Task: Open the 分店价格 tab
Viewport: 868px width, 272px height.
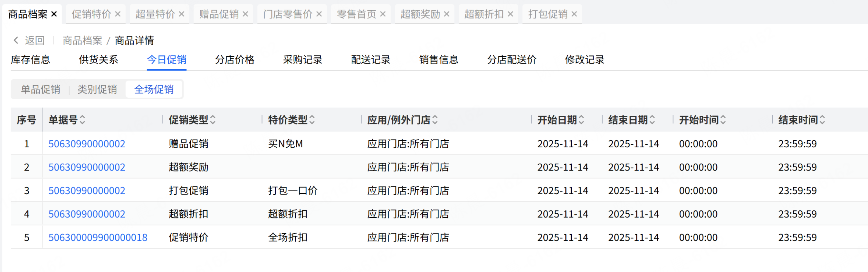Action: pos(234,60)
